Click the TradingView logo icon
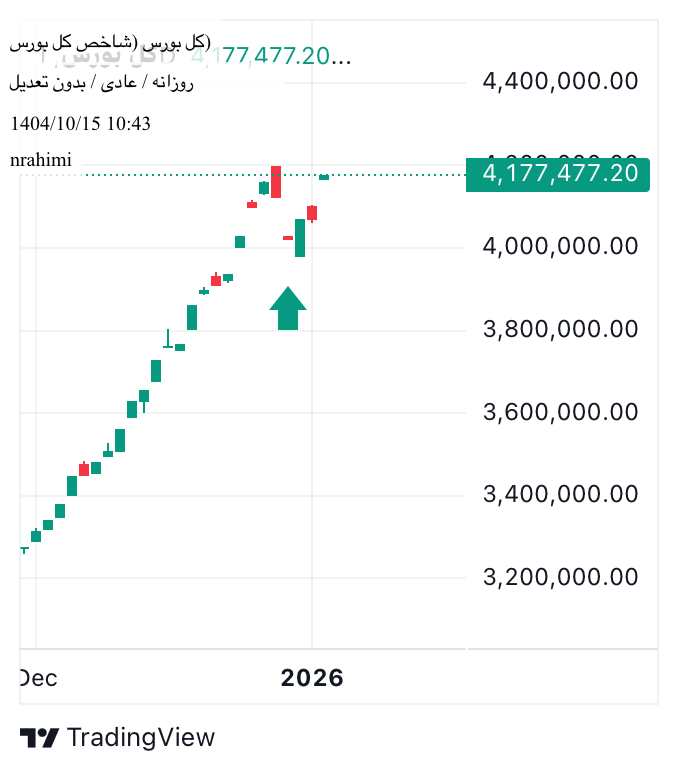The width and height of the screenshot is (678, 774). [39, 738]
